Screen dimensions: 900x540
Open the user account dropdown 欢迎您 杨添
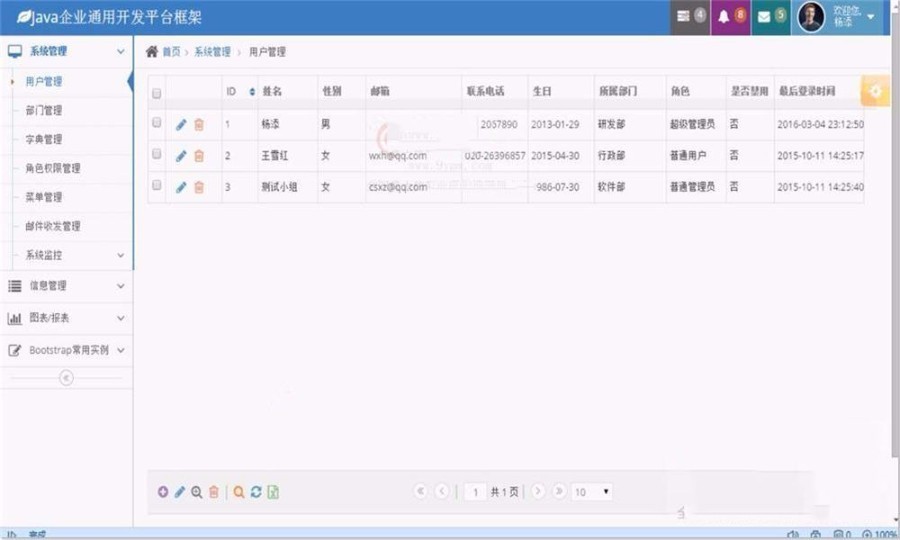(840, 17)
